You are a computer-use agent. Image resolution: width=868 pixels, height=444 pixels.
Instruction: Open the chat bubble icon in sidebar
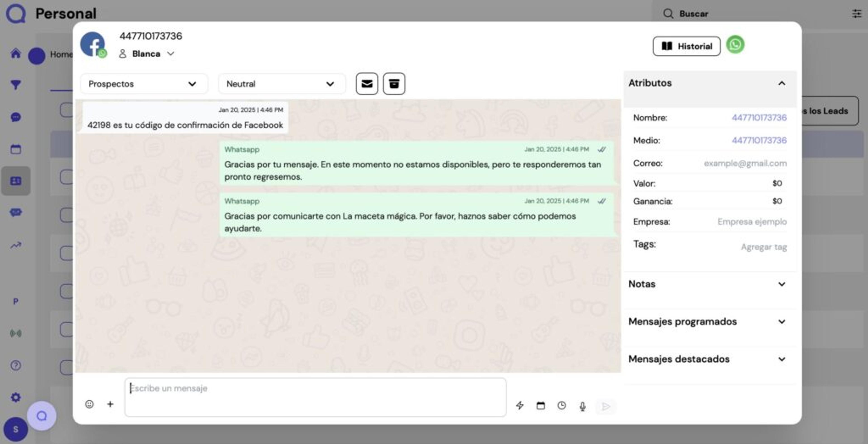pos(16,117)
